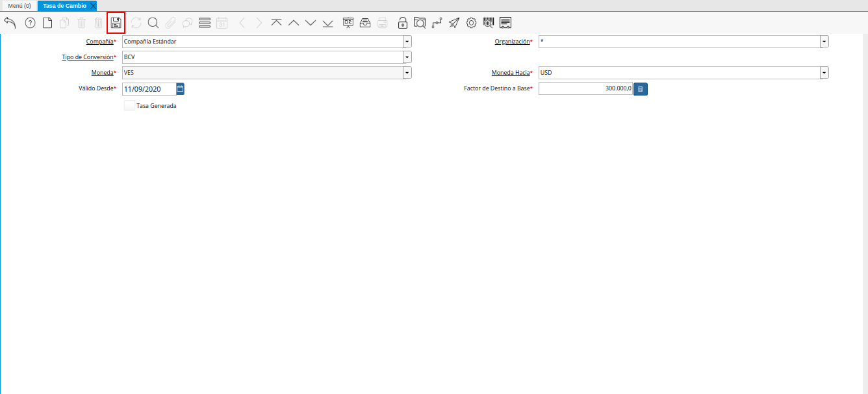Go to next record with down chevron
868x394 pixels.
(x=311, y=23)
